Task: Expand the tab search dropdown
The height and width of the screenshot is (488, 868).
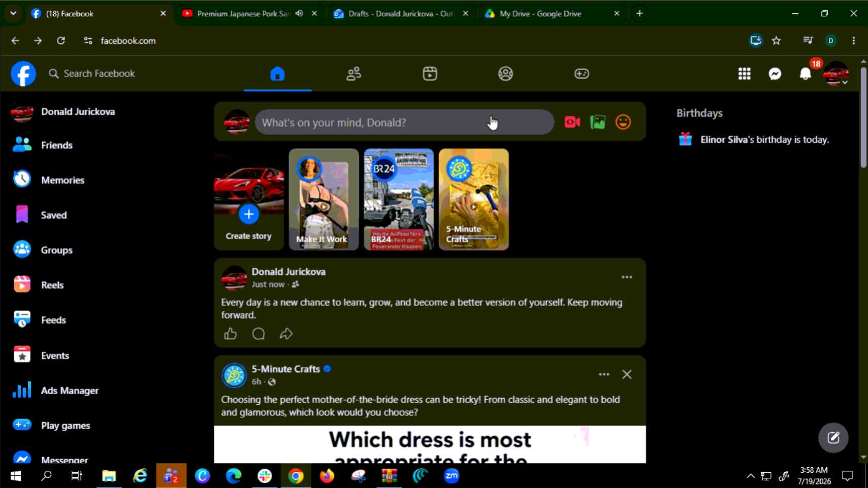Action: pos(13,13)
